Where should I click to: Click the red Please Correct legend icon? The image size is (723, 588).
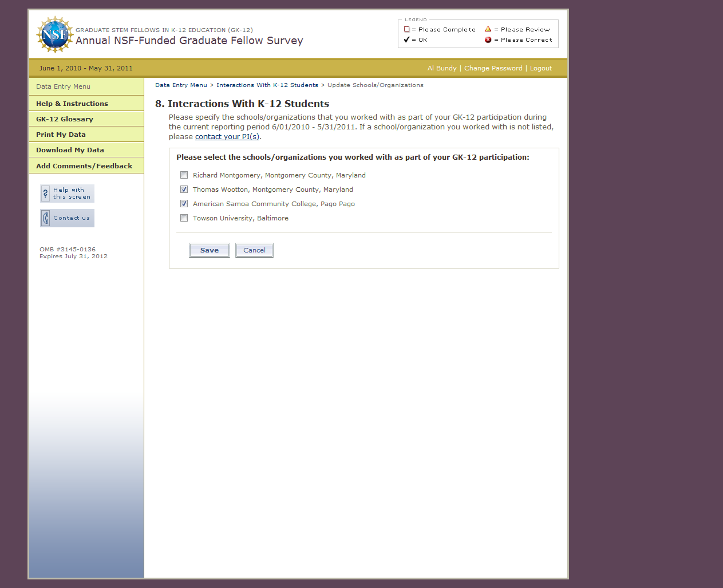coord(488,40)
